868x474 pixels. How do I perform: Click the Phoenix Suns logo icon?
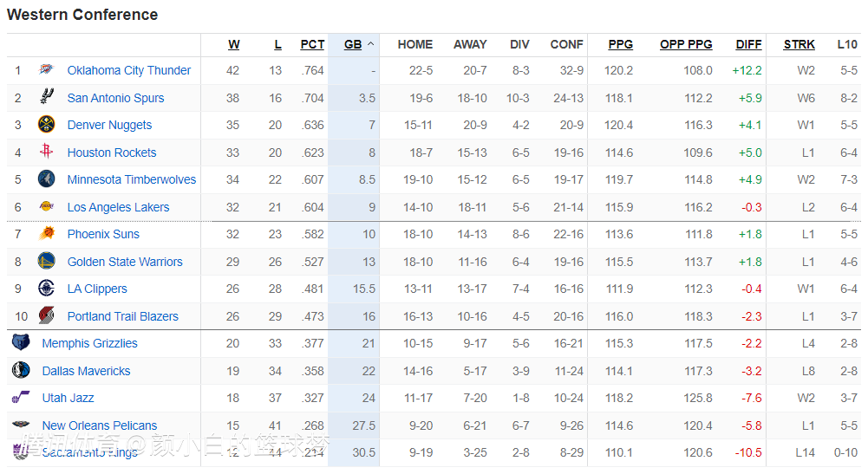coord(46,234)
